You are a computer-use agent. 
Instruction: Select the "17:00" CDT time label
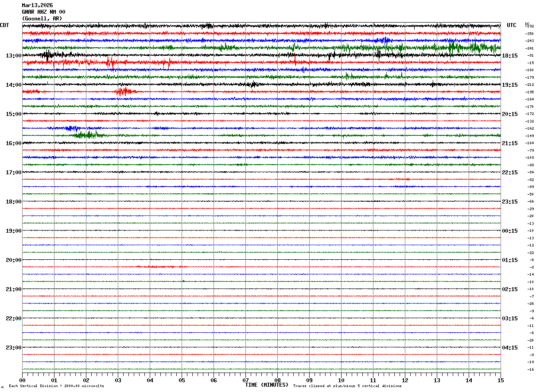tap(14, 173)
